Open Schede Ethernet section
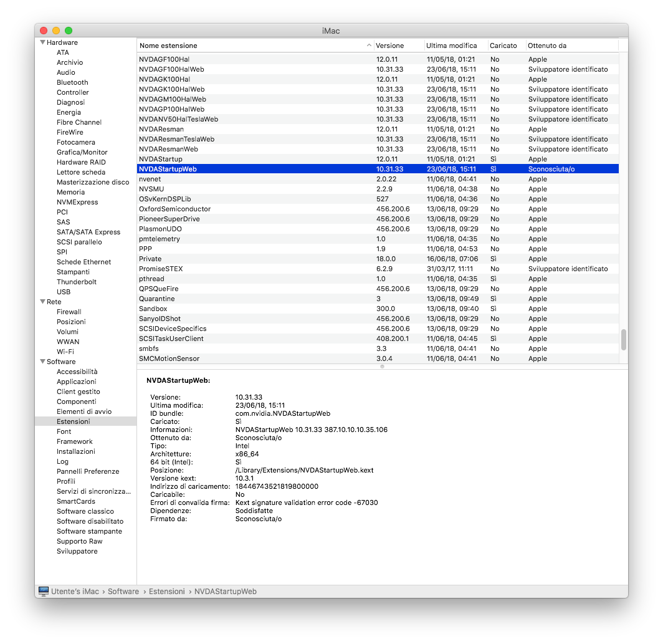Image resolution: width=663 pixels, height=644 pixels. (83, 262)
